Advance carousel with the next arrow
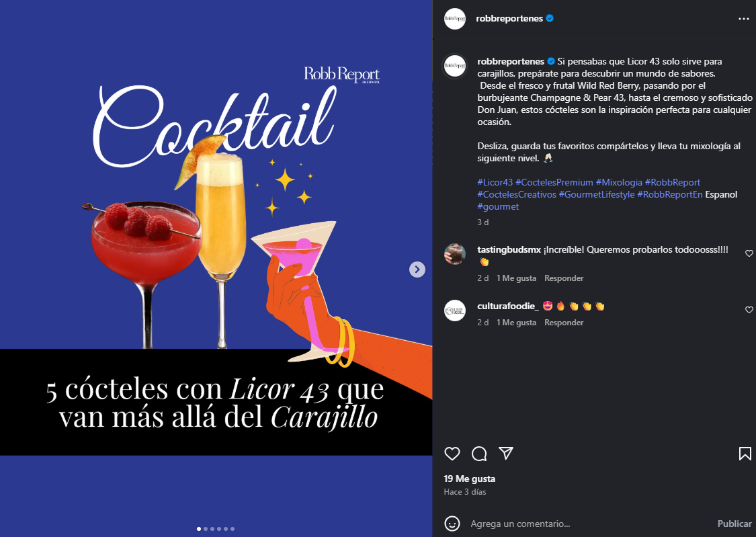This screenshot has width=756, height=537. 417,269
